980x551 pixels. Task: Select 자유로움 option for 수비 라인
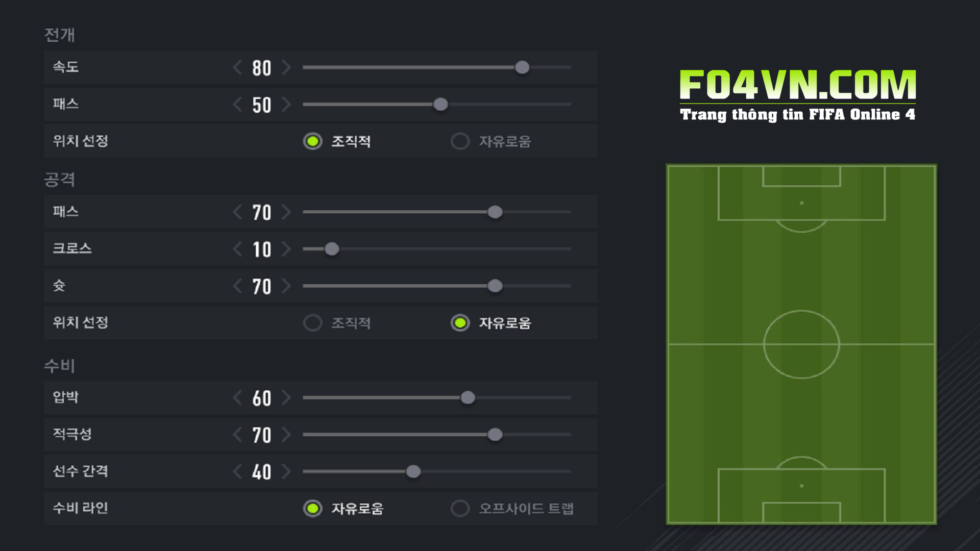tap(312, 508)
